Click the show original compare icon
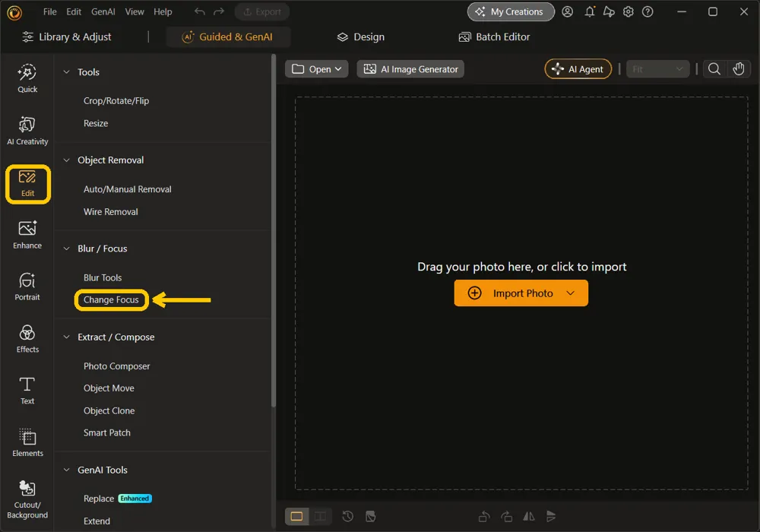 [371, 517]
